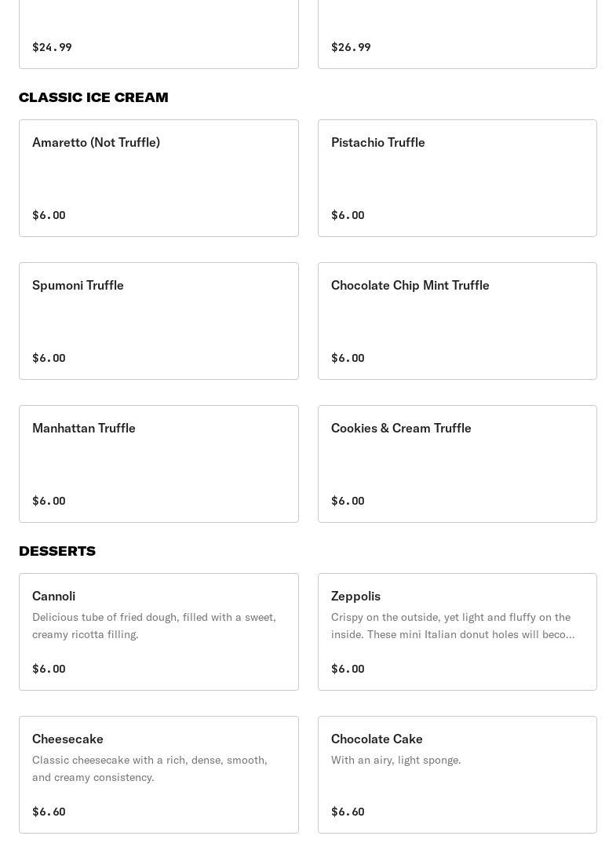Add Chocolate Chip Mint Truffle item
The height and width of the screenshot is (854, 616).
pos(457,321)
